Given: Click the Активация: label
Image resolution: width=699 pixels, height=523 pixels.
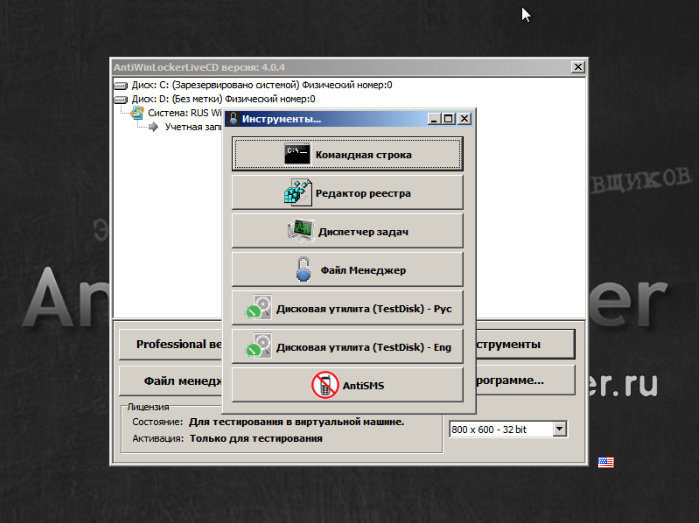Looking at the screenshot, I should [158, 438].
